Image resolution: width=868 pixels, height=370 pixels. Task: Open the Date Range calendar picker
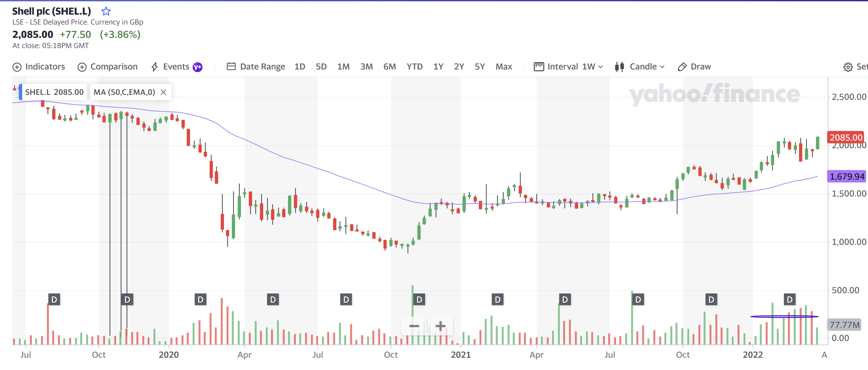pos(256,67)
